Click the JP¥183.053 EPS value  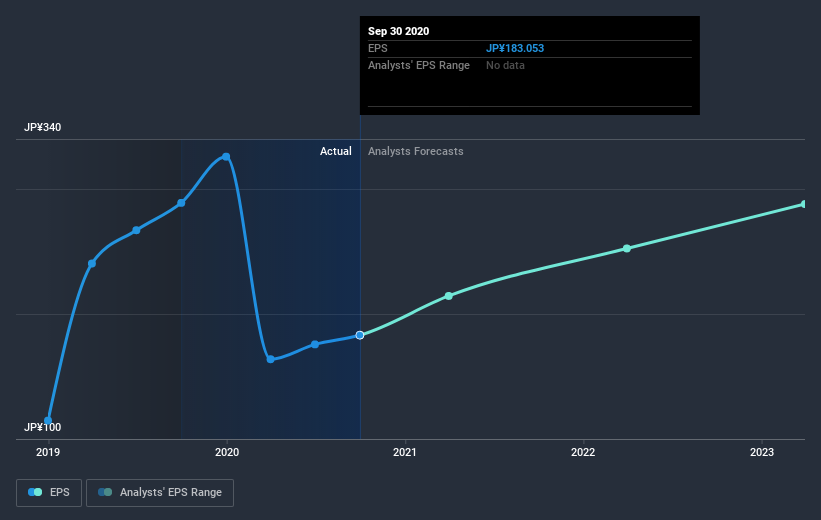click(x=515, y=48)
